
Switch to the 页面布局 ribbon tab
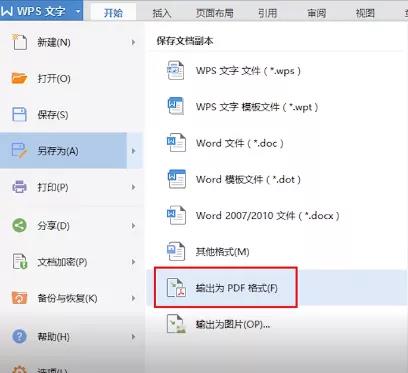coord(215,13)
